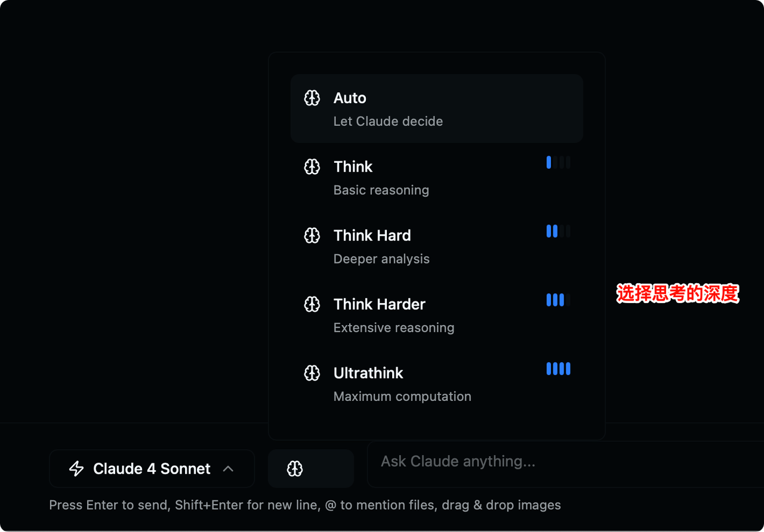The image size is (764, 532).
Task: Click the Let Claude decide description
Action: [x=388, y=122]
